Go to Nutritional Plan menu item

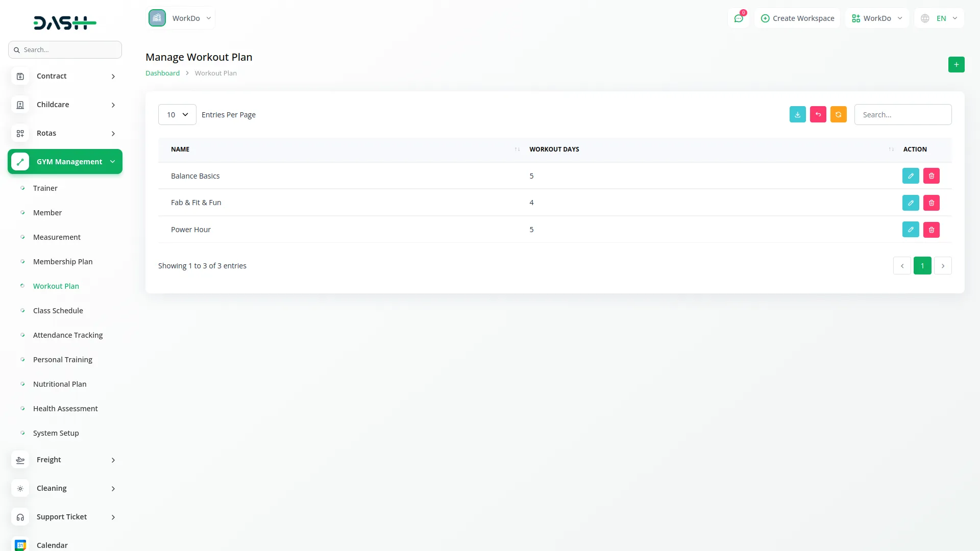[x=60, y=384]
